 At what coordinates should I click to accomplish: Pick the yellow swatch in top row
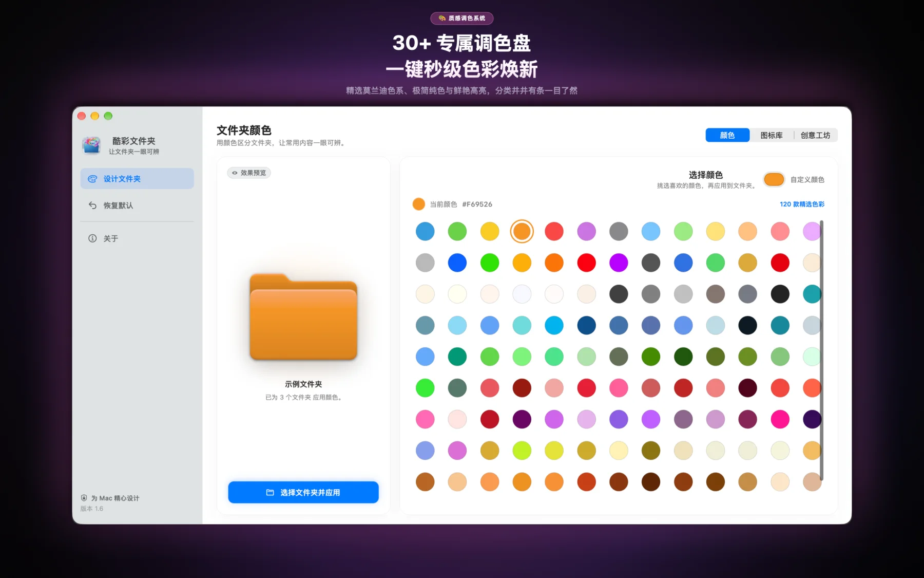[490, 231]
